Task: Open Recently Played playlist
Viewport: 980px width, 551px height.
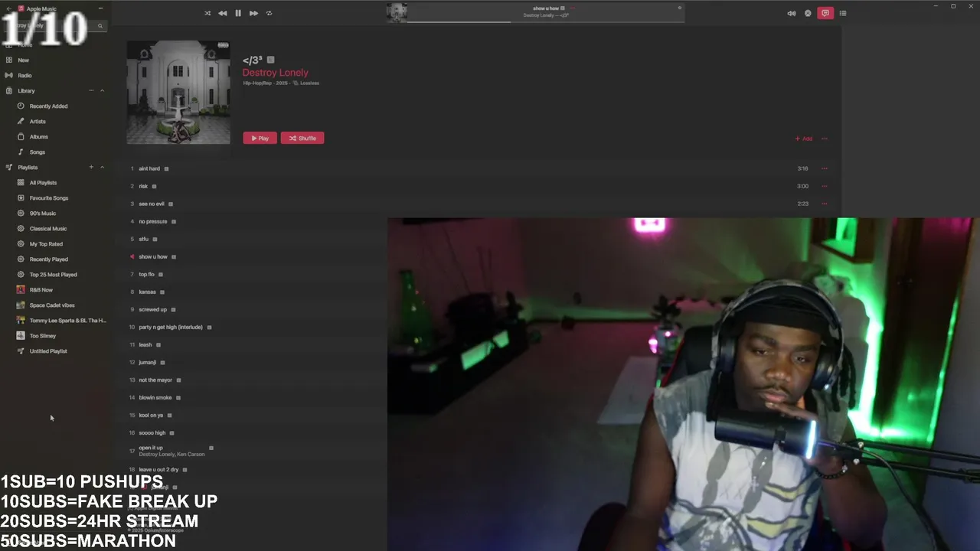Action: click(48, 259)
